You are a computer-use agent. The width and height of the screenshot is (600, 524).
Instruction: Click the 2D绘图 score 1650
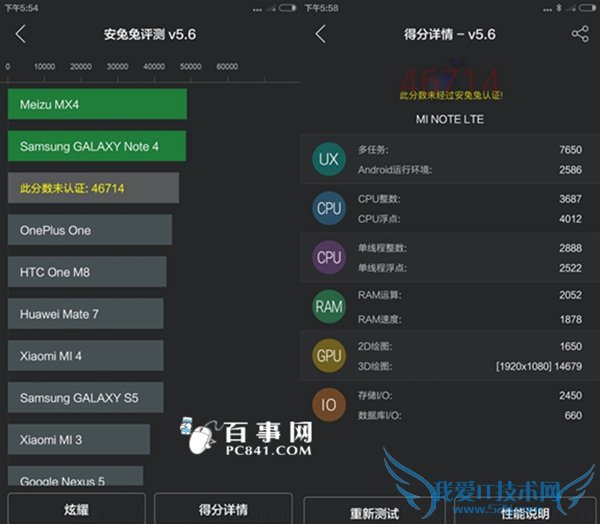coord(571,346)
